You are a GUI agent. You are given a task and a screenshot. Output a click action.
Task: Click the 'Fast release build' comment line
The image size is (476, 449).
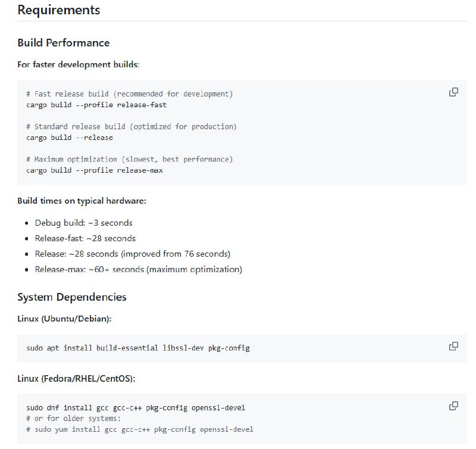pos(129,94)
